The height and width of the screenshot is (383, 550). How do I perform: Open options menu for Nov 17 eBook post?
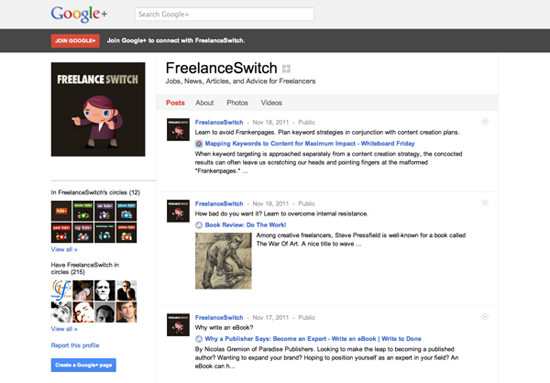pos(485,317)
